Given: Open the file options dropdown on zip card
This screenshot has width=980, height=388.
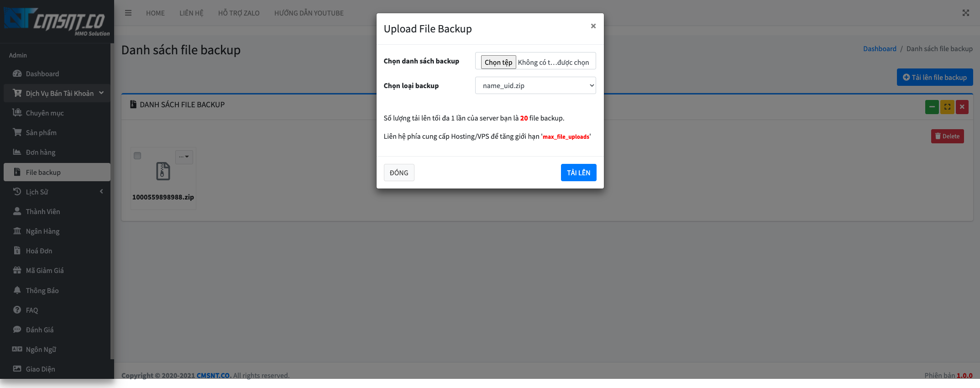Looking at the screenshot, I should pos(184,157).
